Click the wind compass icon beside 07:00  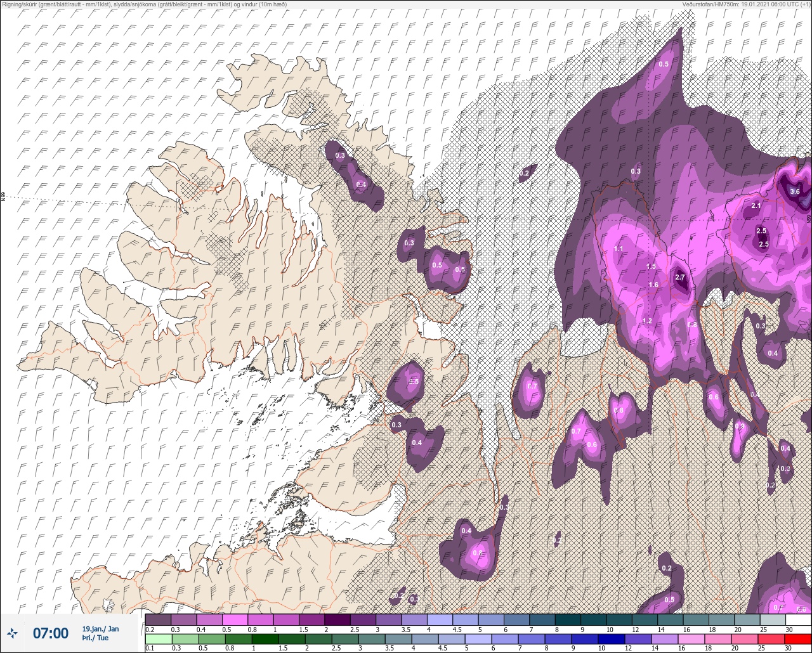[12, 633]
